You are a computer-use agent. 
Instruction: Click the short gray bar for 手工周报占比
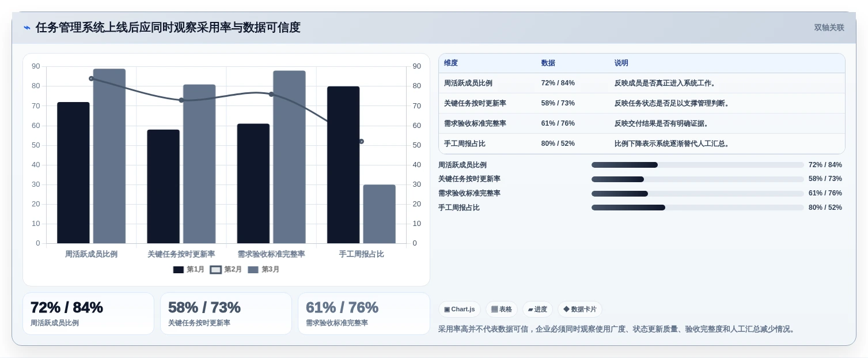tap(380, 214)
